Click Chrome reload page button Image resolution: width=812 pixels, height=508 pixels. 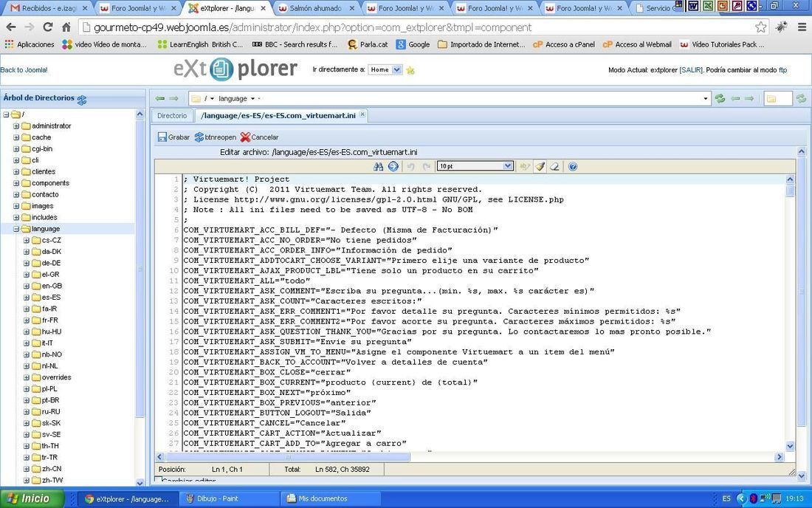48,27
